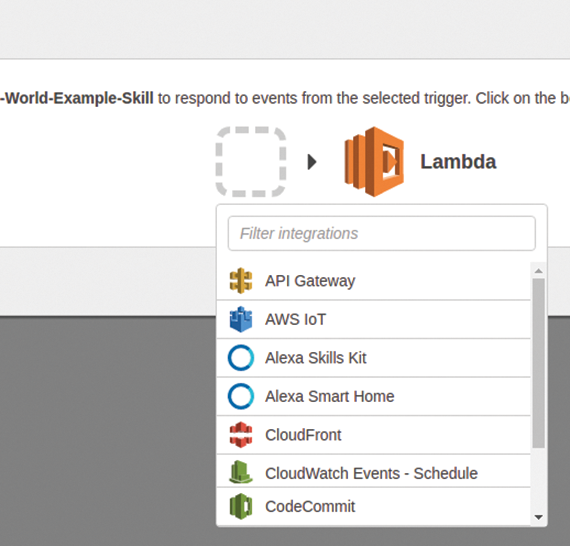Pick Alexa Smart Home from integrations
The image size is (570, 546).
tap(374, 397)
